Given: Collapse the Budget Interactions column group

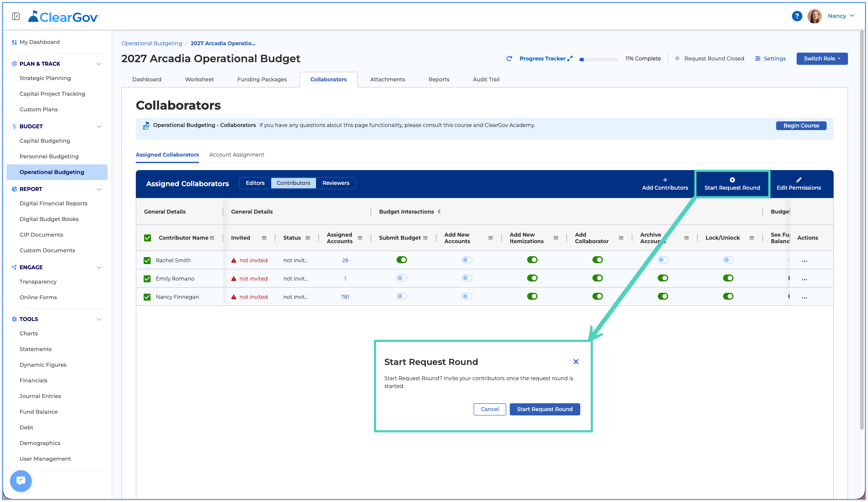Looking at the screenshot, I should 439,211.
